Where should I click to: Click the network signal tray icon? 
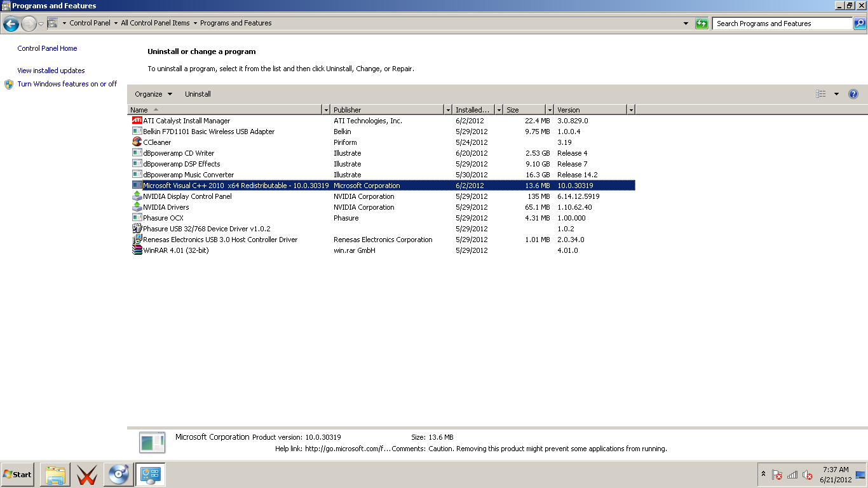click(x=792, y=475)
